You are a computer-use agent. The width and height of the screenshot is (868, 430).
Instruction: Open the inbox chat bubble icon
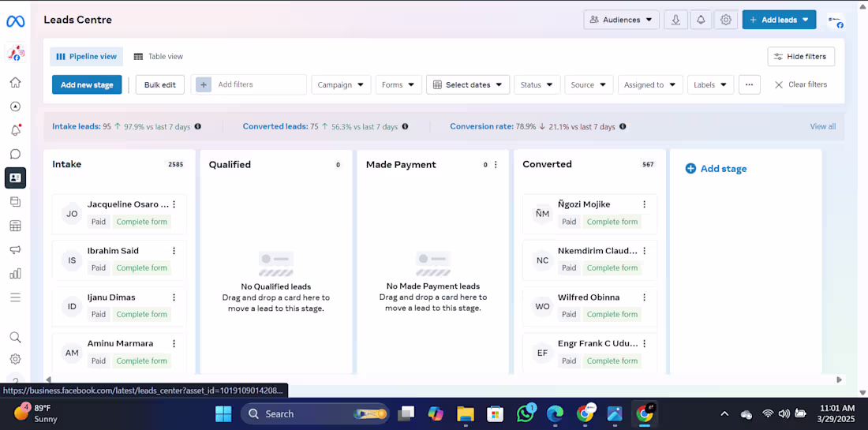(16, 155)
